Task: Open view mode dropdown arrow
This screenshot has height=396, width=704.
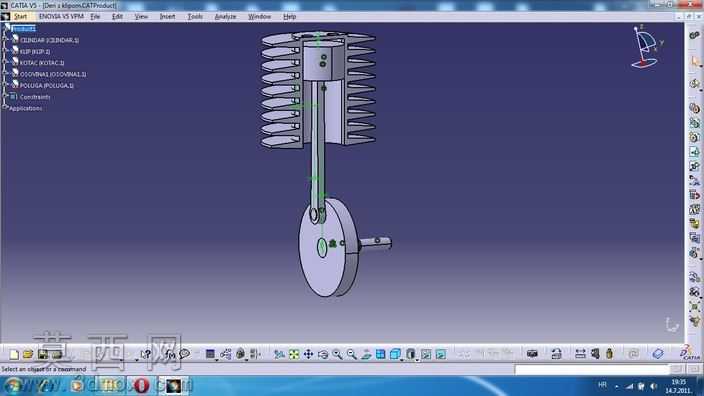Action: coord(417,360)
